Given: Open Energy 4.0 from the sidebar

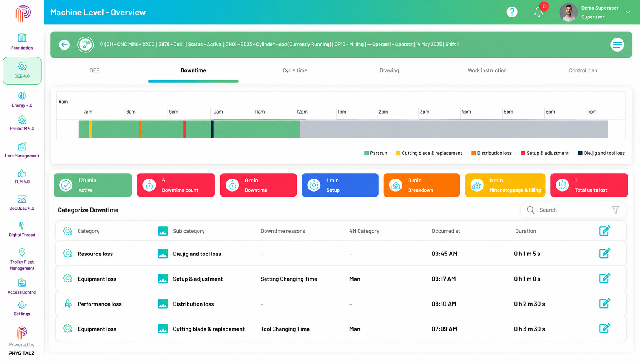Looking at the screenshot, I should point(22,99).
